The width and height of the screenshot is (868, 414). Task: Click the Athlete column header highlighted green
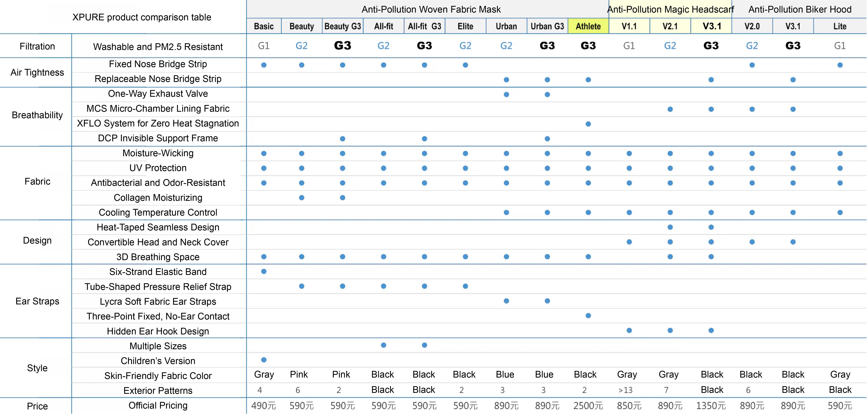[588, 26]
